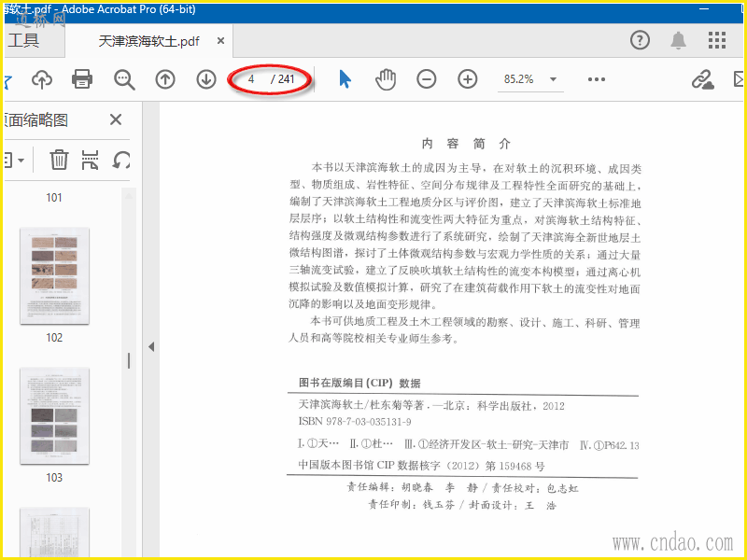
Task: Select page 102 thumbnail
Action: point(54,275)
